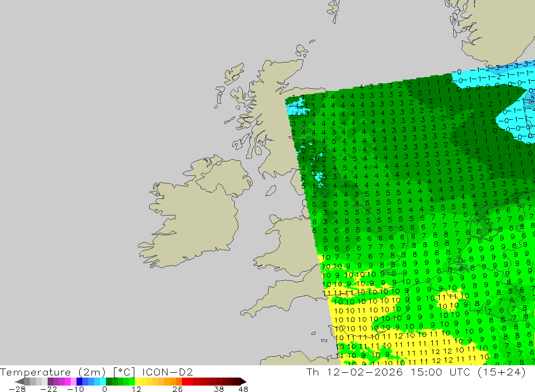Viewport: 535px width, 392px height.
Task: Click the "15:00" time text
Action: [426, 372]
